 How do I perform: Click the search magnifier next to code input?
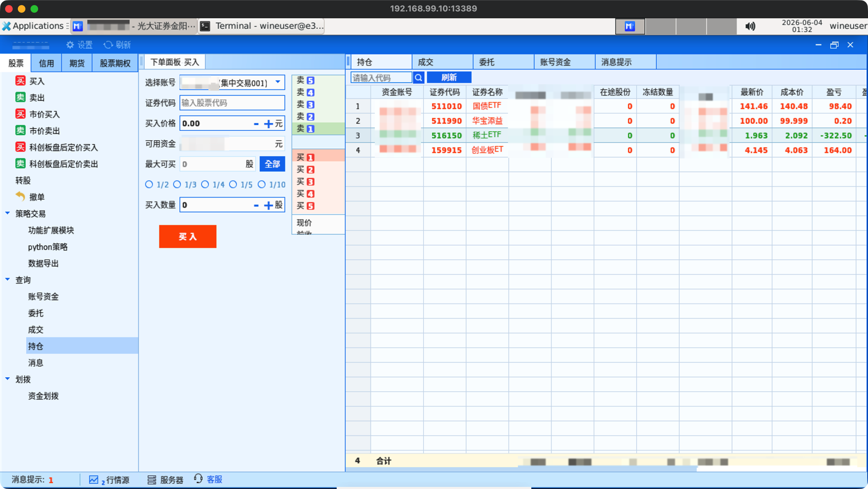click(x=418, y=78)
